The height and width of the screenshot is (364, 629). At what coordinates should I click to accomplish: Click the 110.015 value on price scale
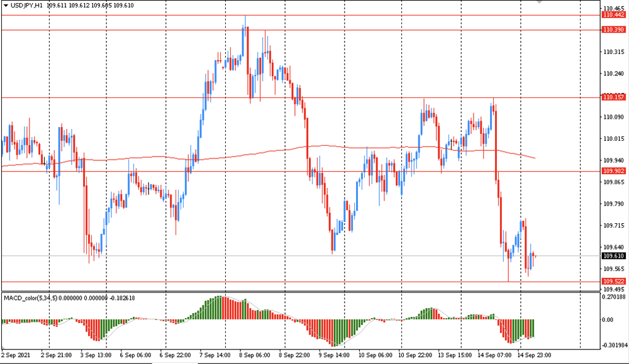click(x=614, y=139)
